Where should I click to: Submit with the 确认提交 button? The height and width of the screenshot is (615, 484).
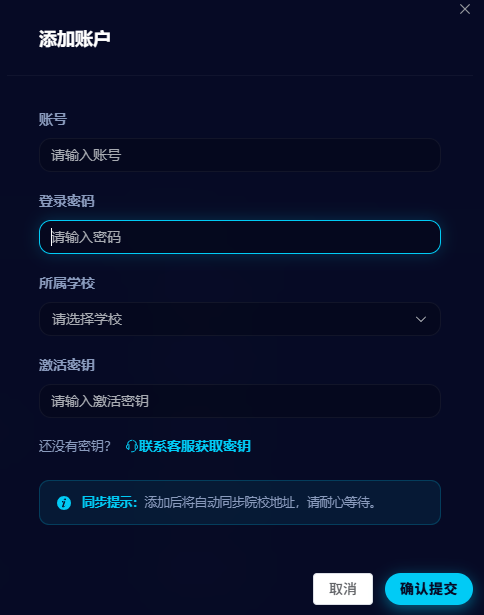point(429,589)
